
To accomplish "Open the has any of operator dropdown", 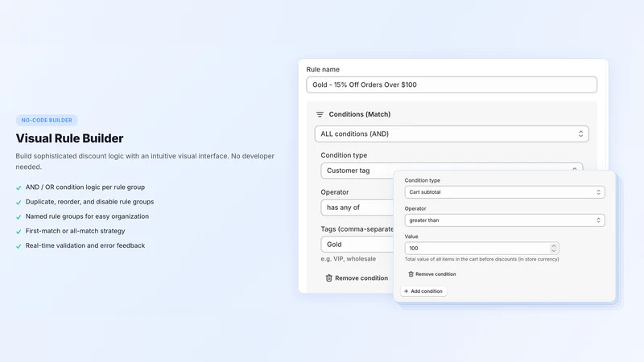I will point(357,208).
